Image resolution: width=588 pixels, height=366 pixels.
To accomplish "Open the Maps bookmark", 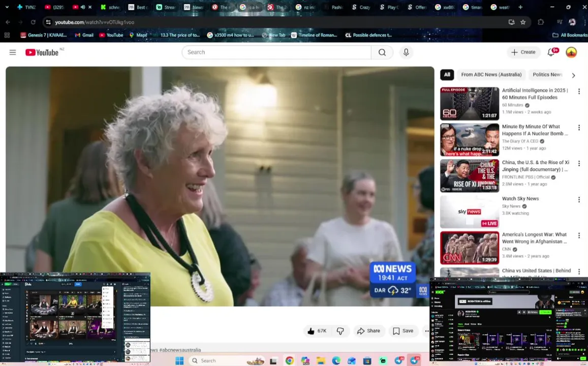I will pyautogui.click(x=138, y=35).
